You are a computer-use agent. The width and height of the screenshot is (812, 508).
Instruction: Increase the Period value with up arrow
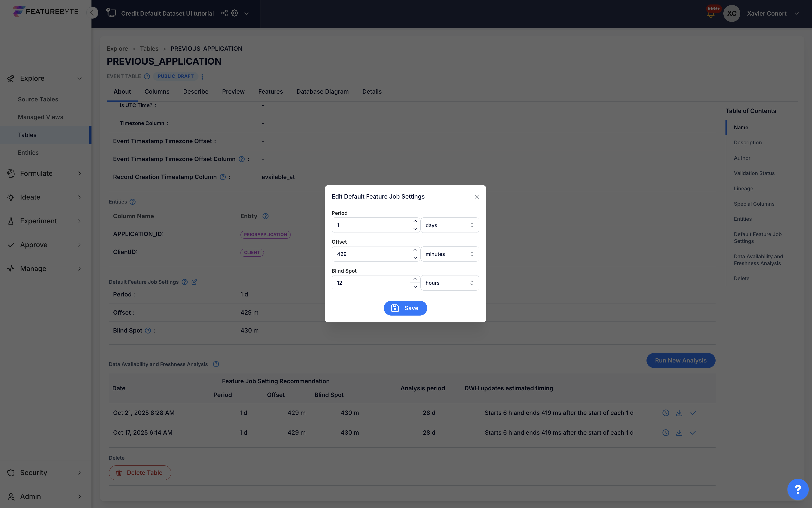click(415, 221)
